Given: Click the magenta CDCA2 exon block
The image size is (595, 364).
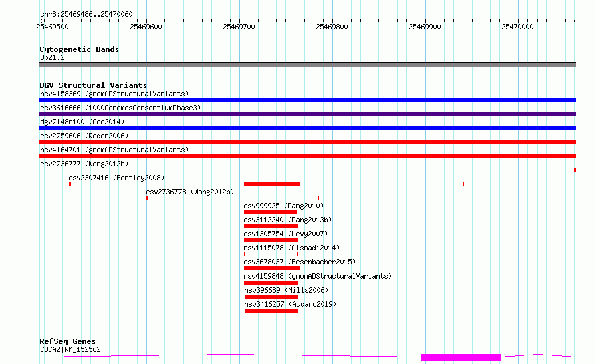Looking at the screenshot, I should 461,357.
